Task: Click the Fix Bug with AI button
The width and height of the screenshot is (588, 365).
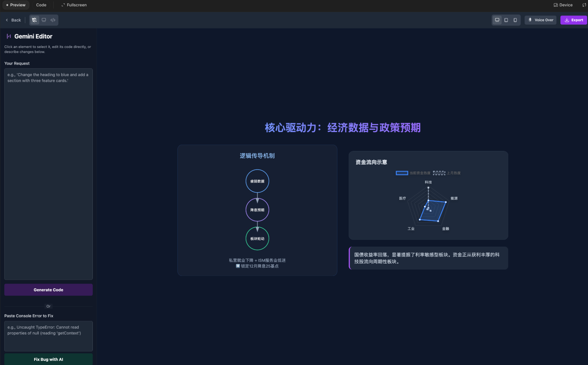Action: [49, 359]
